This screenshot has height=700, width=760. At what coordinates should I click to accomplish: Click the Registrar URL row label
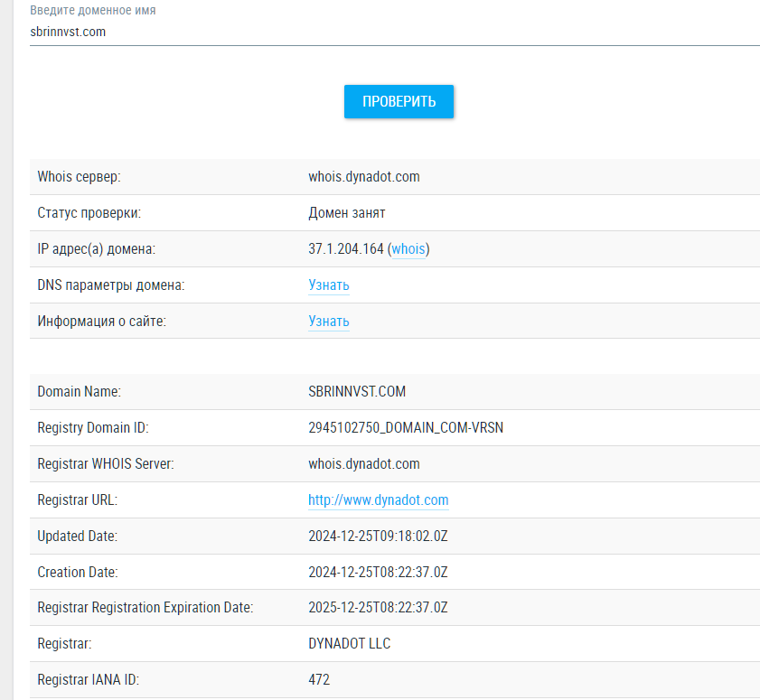77,500
